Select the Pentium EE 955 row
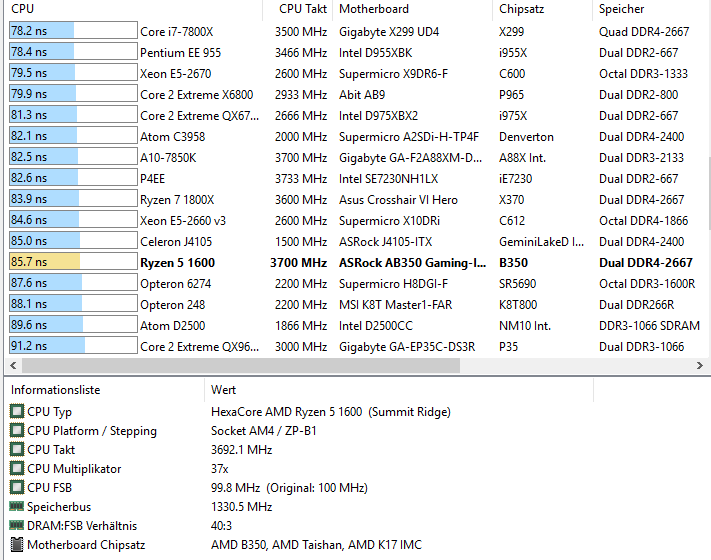Image resolution: width=711 pixels, height=560 pixels. tap(358, 53)
